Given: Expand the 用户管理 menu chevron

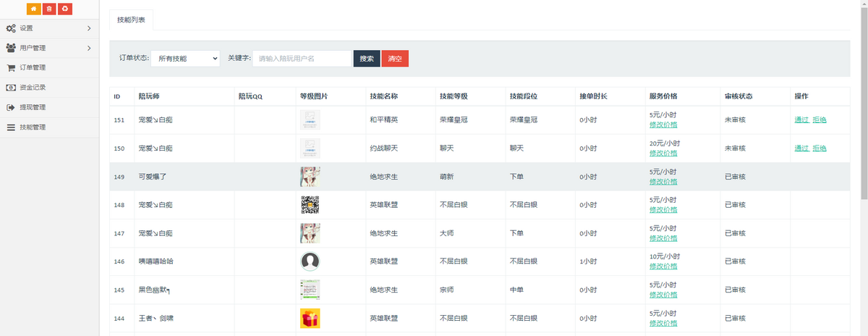Looking at the screenshot, I should 89,49.
